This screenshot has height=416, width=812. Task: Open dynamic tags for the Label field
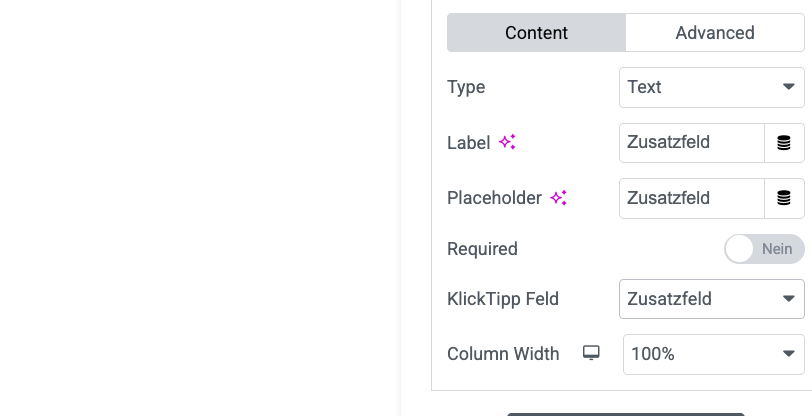784,143
